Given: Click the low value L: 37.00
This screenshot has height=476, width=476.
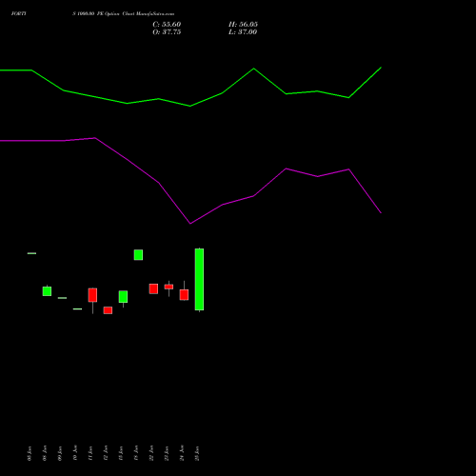Looking at the screenshot, I should [x=243, y=32].
